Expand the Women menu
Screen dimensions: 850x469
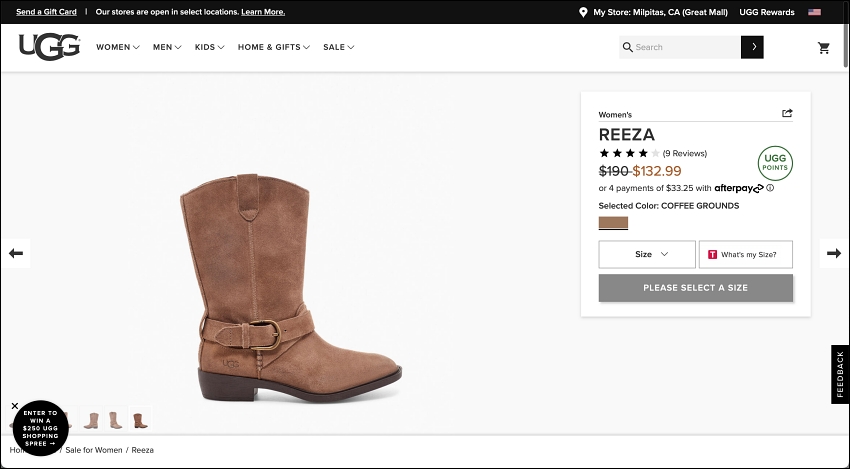(x=118, y=47)
